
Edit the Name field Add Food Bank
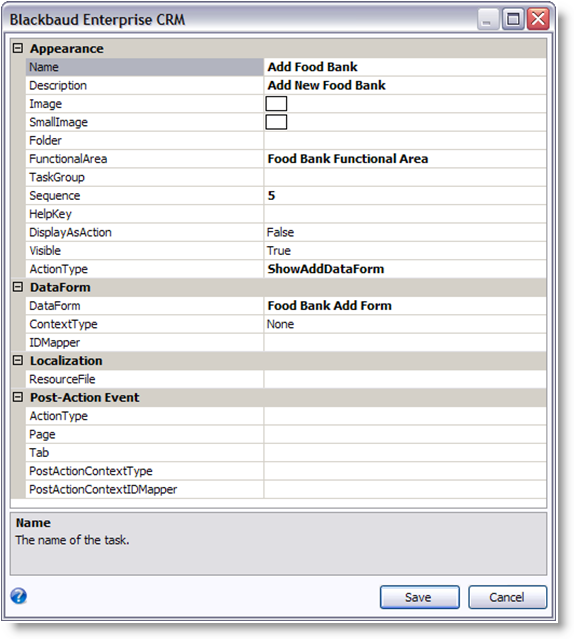click(x=405, y=67)
